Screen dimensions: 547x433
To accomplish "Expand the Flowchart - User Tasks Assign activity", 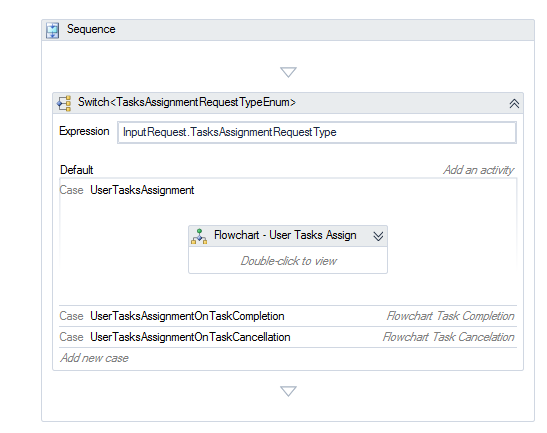I will pyautogui.click(x=378, y=236).
